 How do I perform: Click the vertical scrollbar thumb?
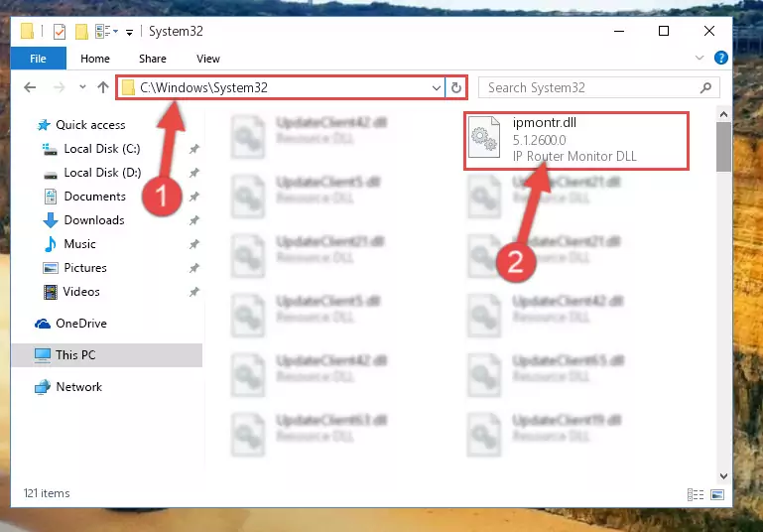pyautogui.click(x=723, y=147)
